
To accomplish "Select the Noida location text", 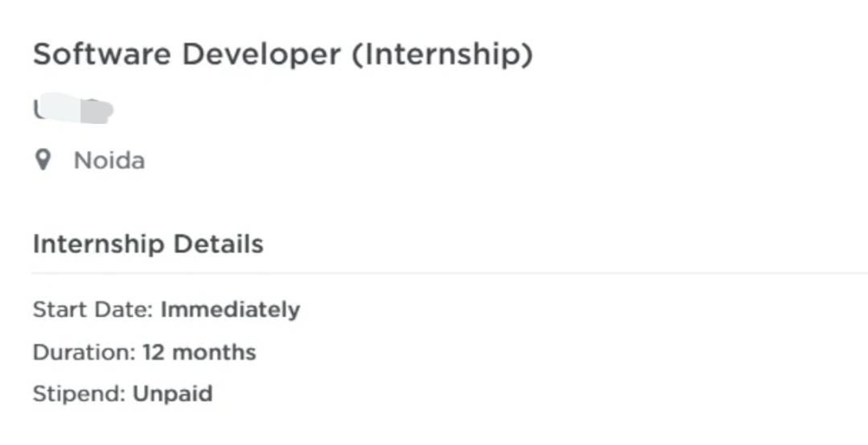I will pos(109,161).
